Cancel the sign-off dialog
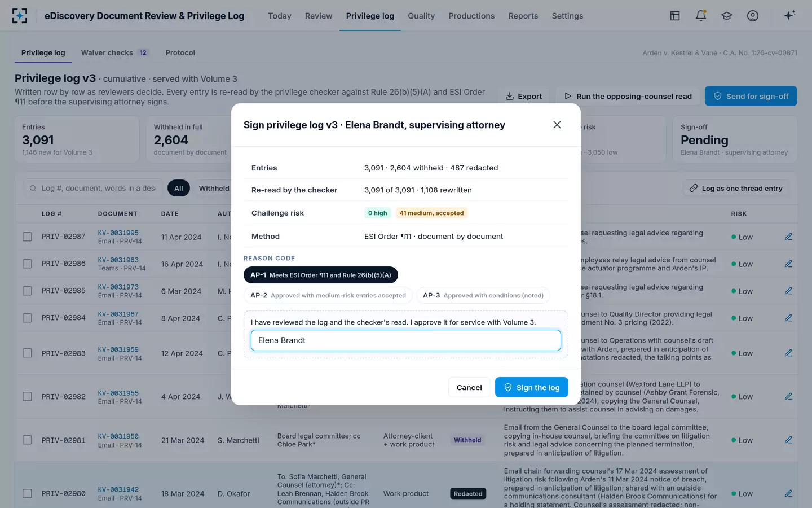This screenshot has height=508, width=812. pos(469,387)
